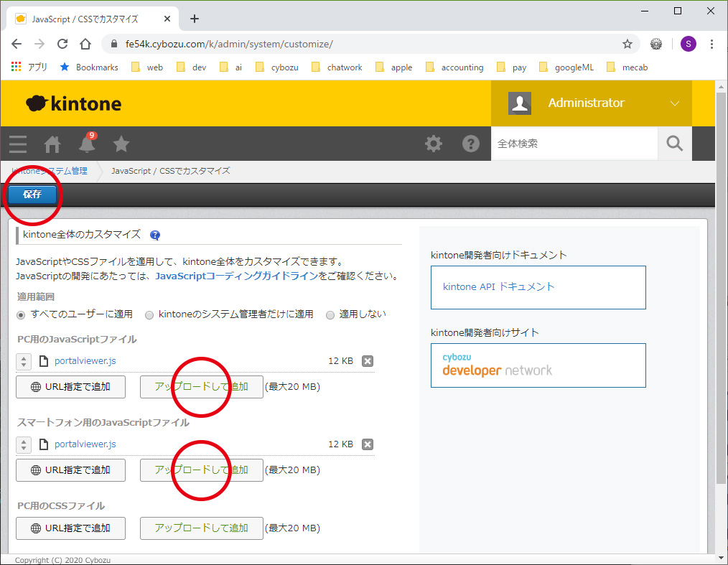Image resolution: width=728 pixels, height=565 pixels.
Task: Open the kintoneシステム管理 breadcrumb link
Action: 50,171
